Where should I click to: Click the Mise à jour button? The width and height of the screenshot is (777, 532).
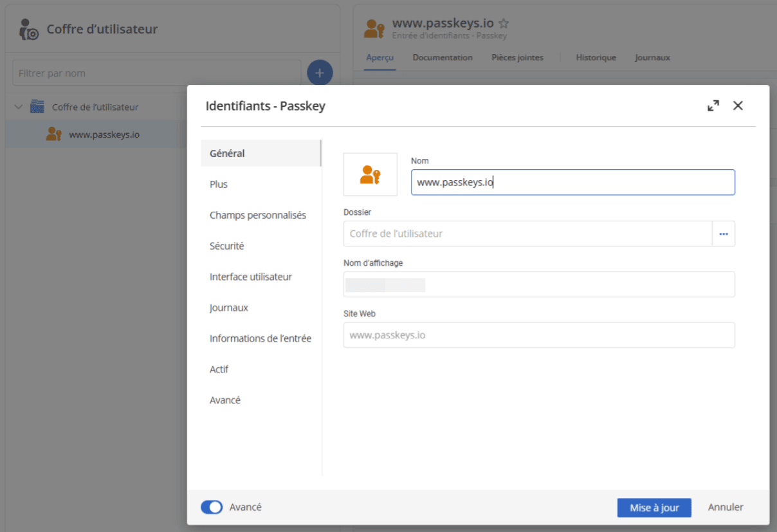(654, 508)
